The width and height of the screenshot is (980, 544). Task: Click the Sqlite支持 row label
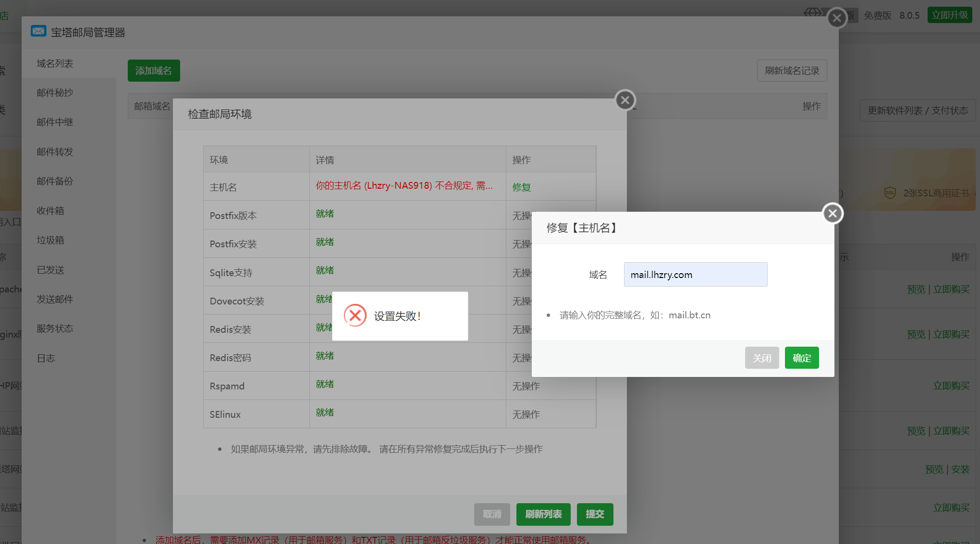tap(231, 273)
